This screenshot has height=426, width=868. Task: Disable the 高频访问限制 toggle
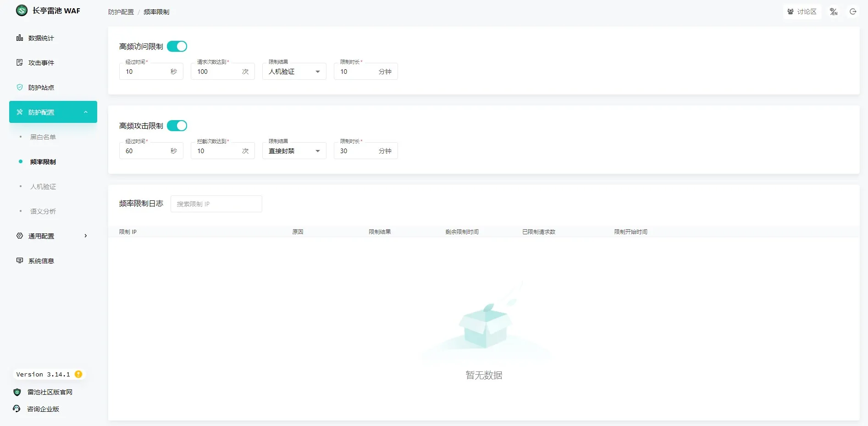click(177, 46)
